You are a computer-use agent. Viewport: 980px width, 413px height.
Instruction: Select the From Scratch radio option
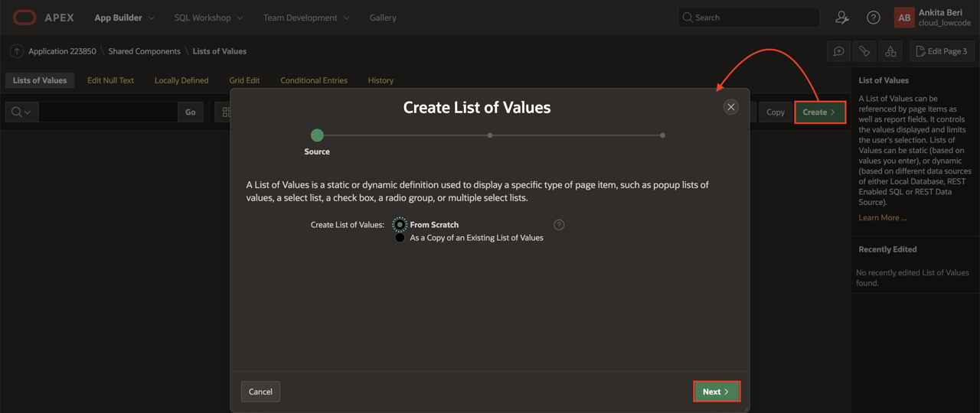point(400,225)
